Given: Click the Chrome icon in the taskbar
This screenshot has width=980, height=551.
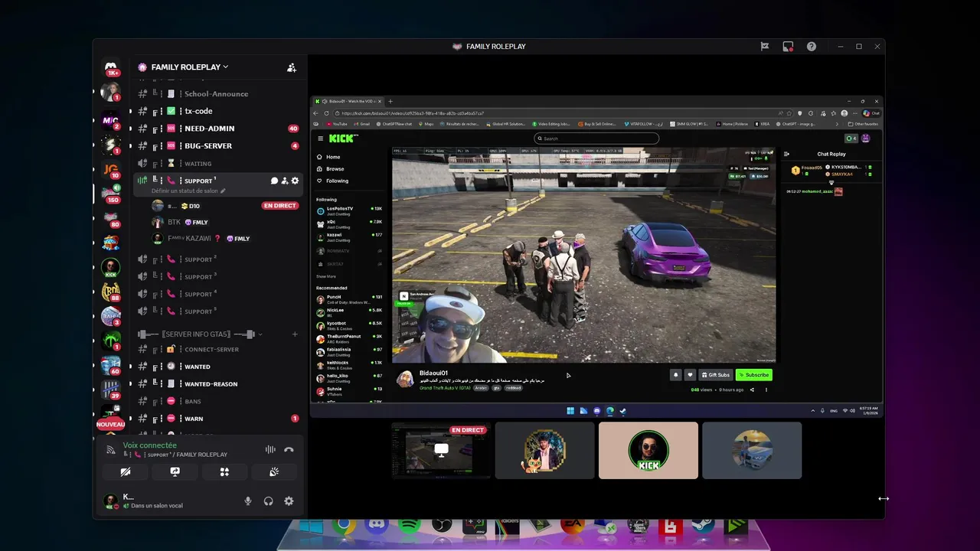Looking at the screenshot, I should [x=344, y=526].
